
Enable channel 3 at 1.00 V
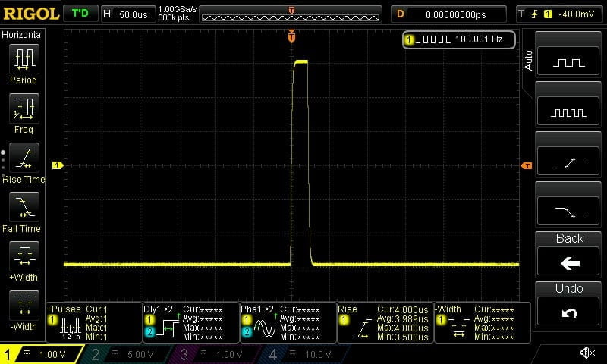point(215,354)
